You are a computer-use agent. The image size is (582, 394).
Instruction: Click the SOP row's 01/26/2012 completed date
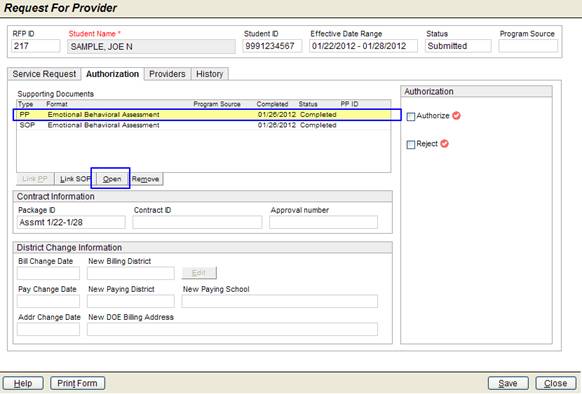pyautogui.click(x=277, y=125)
